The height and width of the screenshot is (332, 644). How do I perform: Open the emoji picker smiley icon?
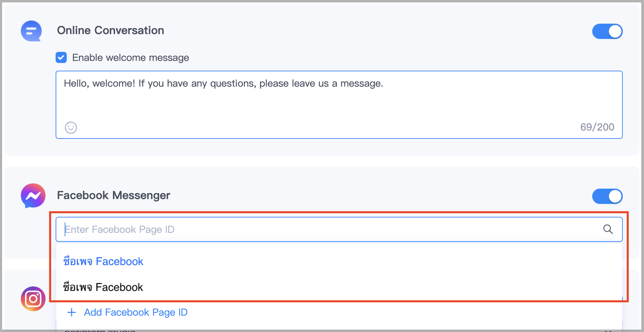coord(71,128)
